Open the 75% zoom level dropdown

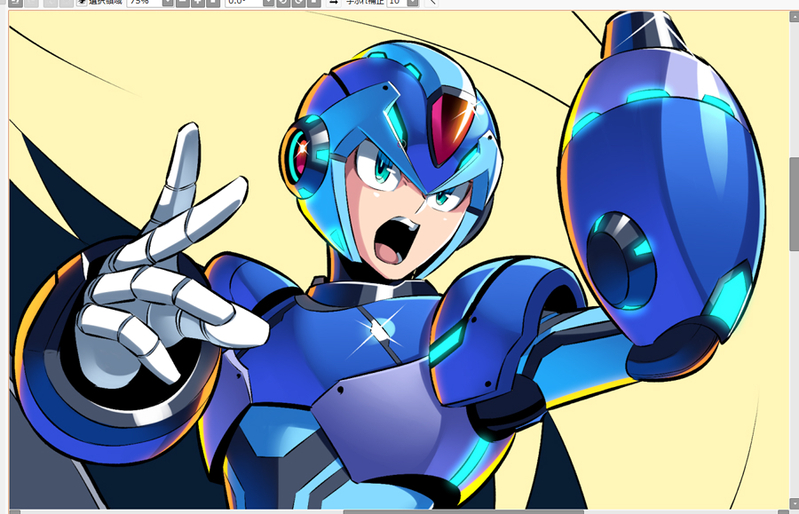[168, 3]
